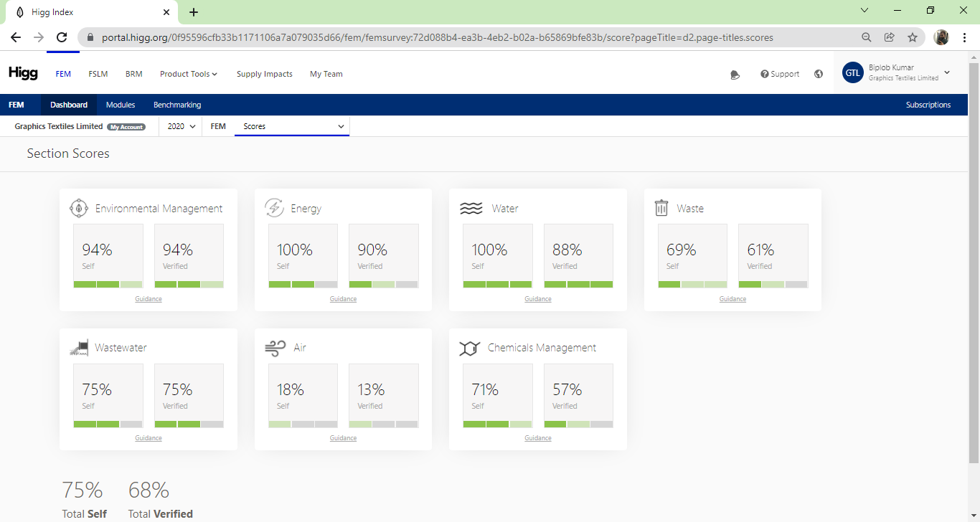Image resolution: width=980 pixels, height=522 pixels.
Task: Click the Environmental Management section icon
Action: coord(78,208)
